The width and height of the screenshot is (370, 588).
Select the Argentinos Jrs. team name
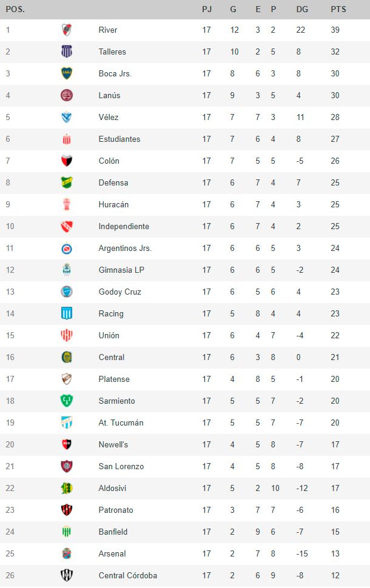[125, 248]
